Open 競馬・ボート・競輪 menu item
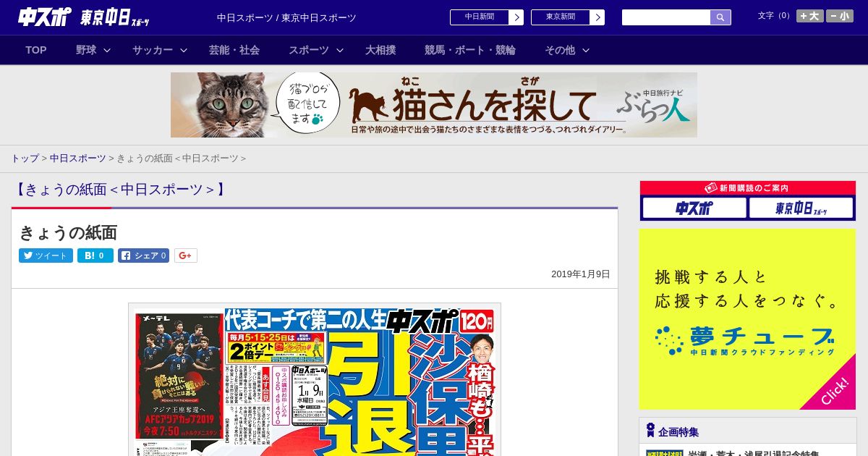Viewport: 868px width, 456px height. click(470, 50)
